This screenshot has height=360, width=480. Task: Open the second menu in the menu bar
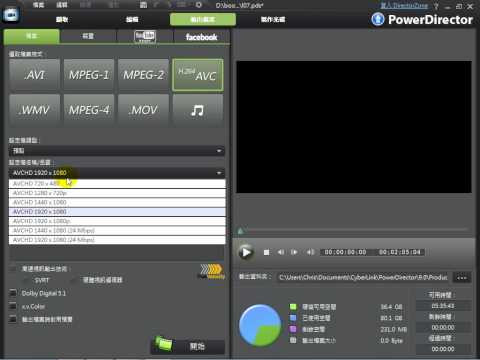pos(62,5)
